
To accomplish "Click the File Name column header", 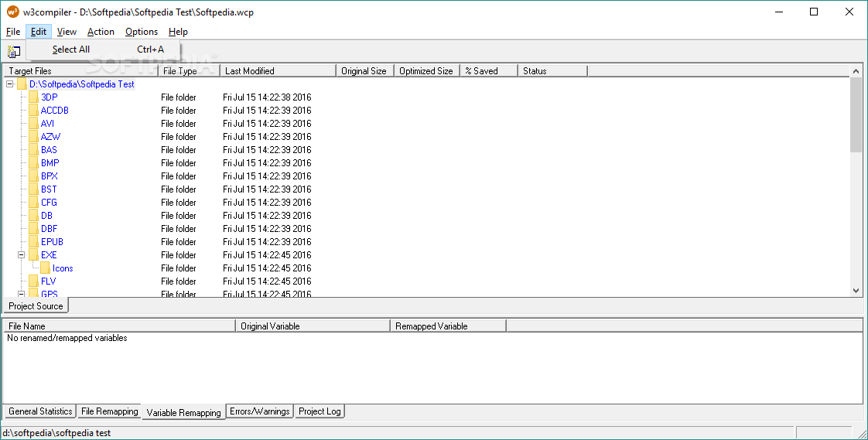I will [x=120, y=326].
